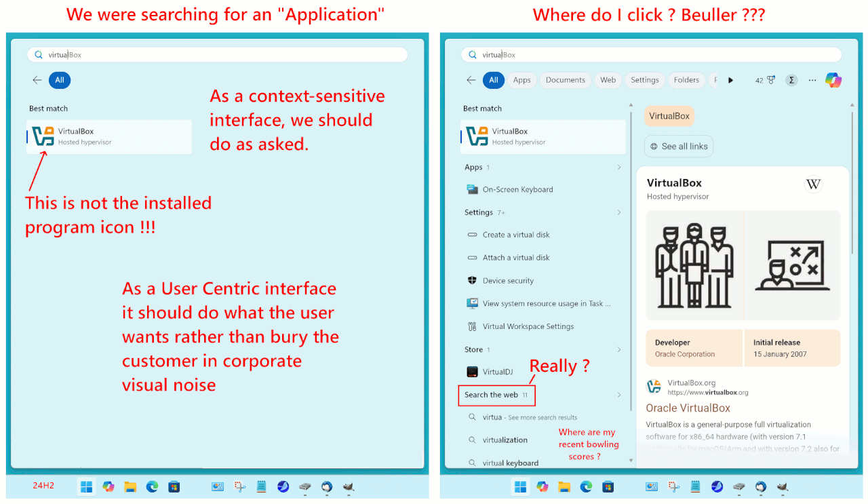Open the Oracle Corporation developer link
The width and height of the screenshot is (868, 504).
click(685, 354)
